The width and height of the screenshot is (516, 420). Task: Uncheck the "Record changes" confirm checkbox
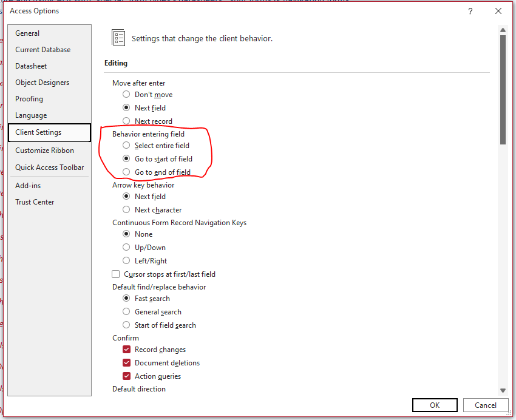pos(126,350)
